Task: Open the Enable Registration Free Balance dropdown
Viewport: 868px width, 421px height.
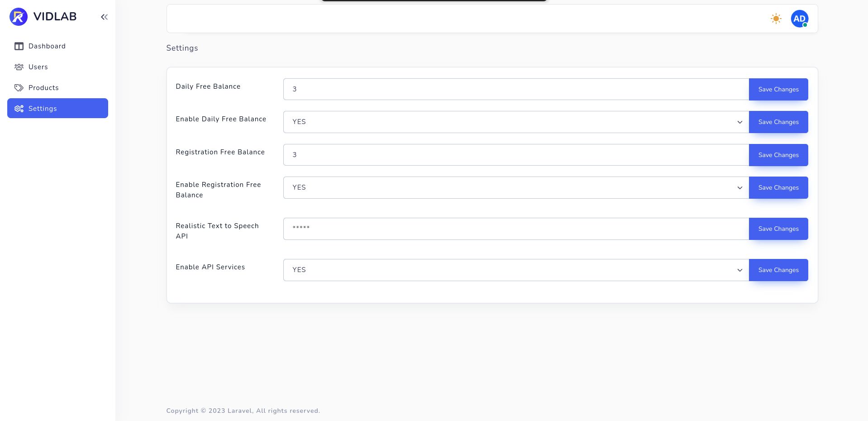Action: (516, 187)
